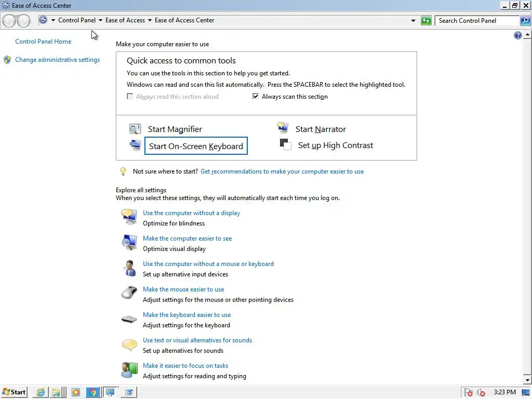Screen dimensions: 532x399
Task: Click the On-Screen Keyboard icon
Action: click(x=135, y=145)
